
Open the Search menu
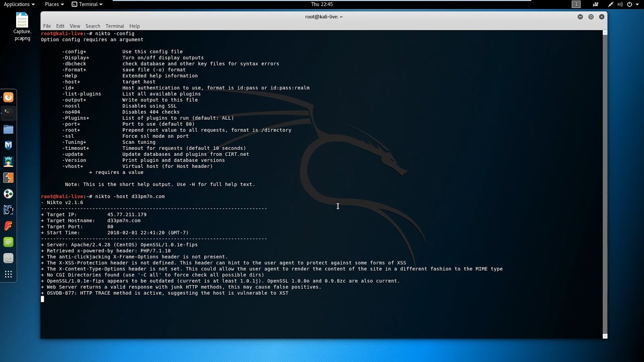point(93,26)
